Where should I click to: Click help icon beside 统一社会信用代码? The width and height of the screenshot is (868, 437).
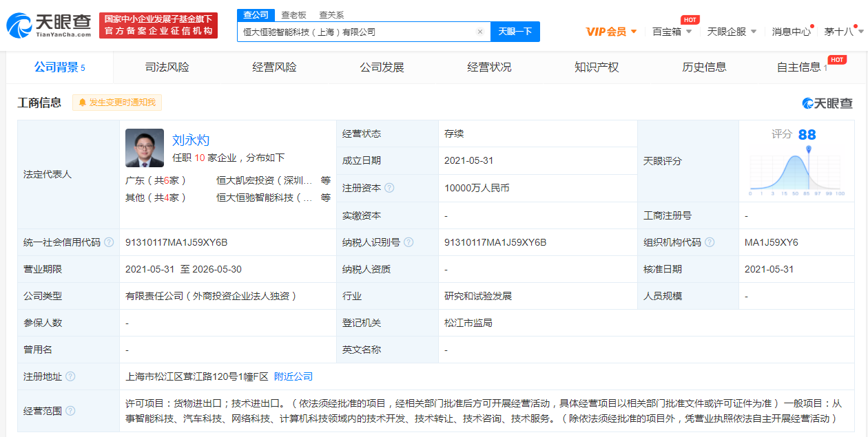[x=109, y=242]
